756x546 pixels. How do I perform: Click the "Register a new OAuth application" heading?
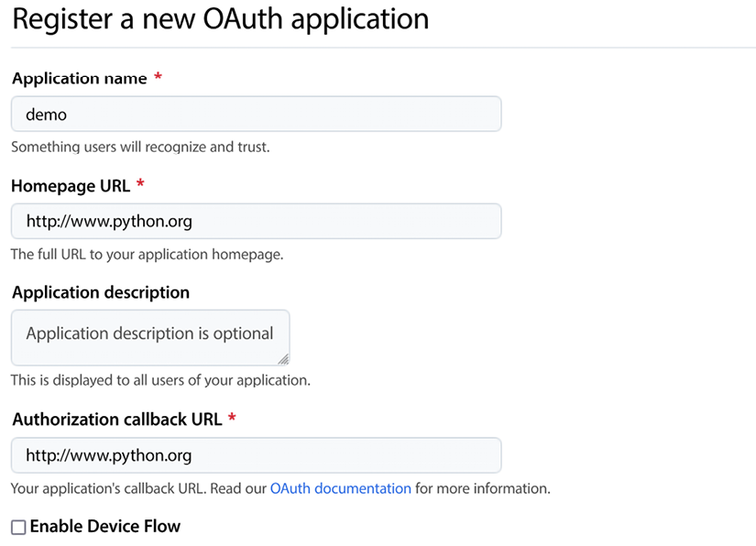[x=220, y=19]
